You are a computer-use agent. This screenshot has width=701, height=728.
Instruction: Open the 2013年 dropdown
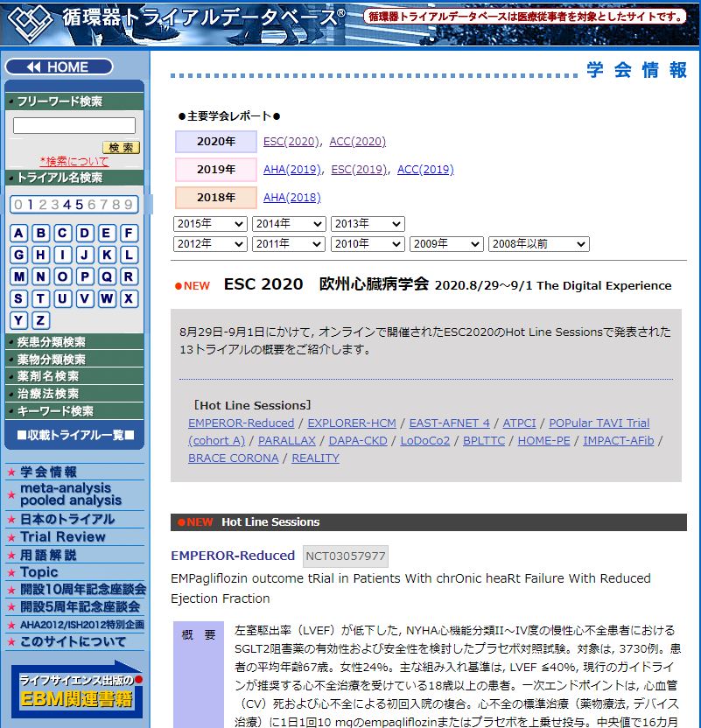368,224
